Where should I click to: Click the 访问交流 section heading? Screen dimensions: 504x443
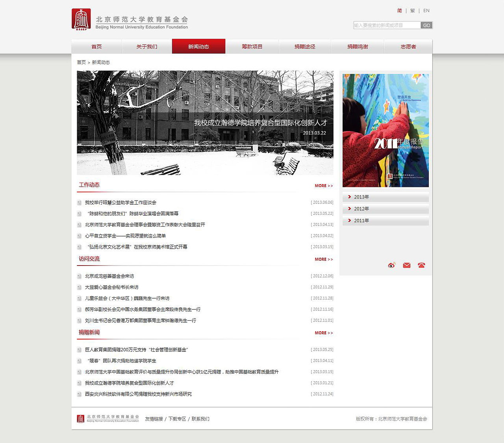coord(89,259)
